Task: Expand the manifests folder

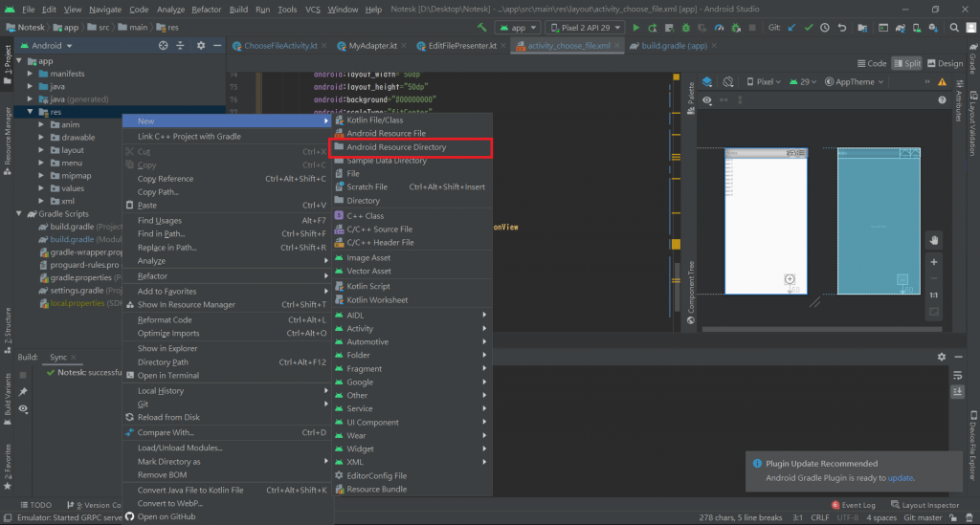Action: 30,74
